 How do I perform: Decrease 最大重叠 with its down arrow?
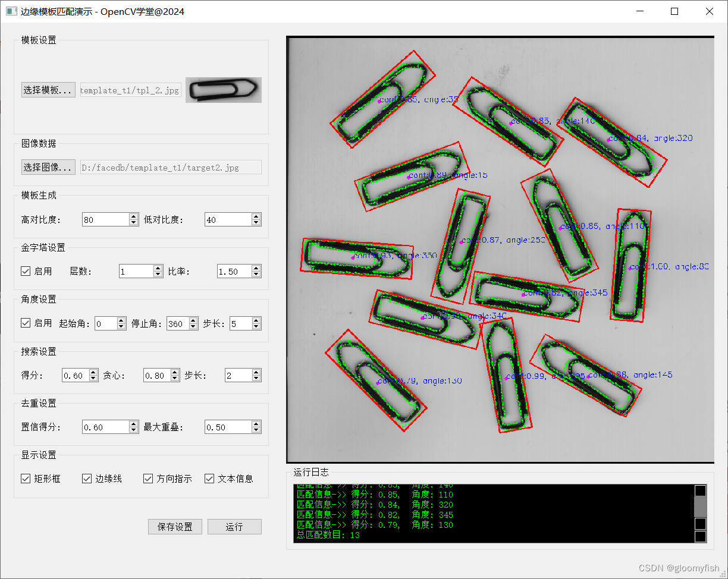click(x=256, y=430)
